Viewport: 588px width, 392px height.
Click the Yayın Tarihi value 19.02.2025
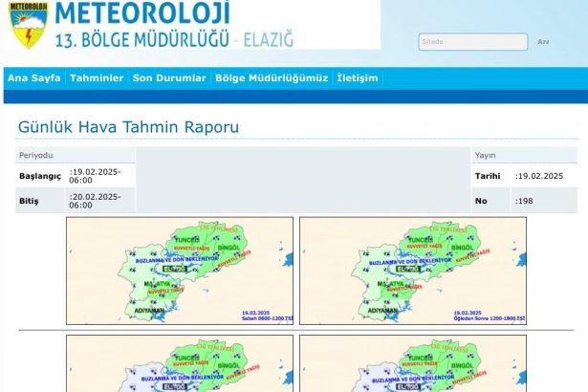coord(539,176)
